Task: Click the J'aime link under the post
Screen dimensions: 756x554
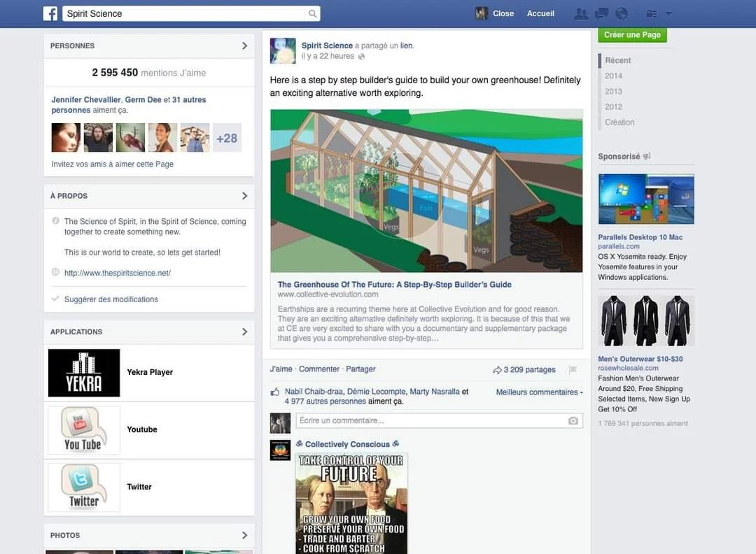Action: [281, 369]
